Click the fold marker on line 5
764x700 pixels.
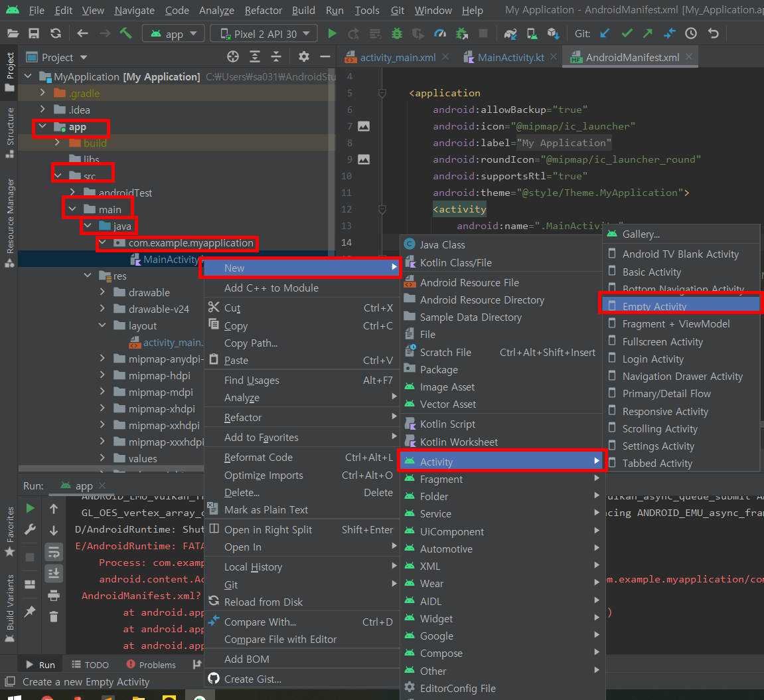[x=382, y=92]
